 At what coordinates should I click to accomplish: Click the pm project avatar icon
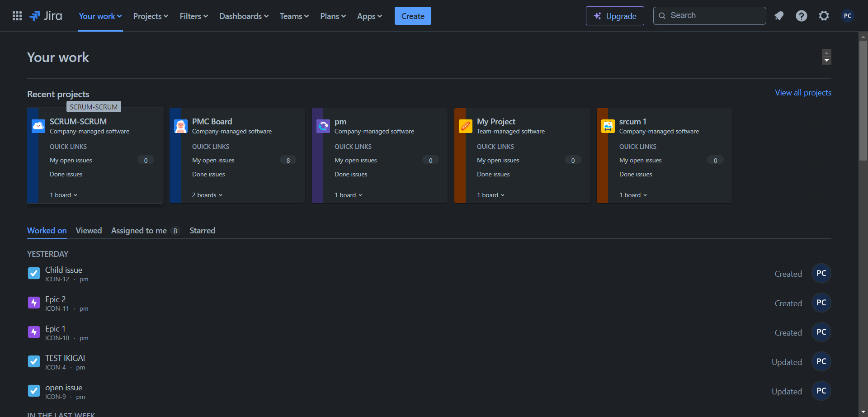(x=323, y=126)
